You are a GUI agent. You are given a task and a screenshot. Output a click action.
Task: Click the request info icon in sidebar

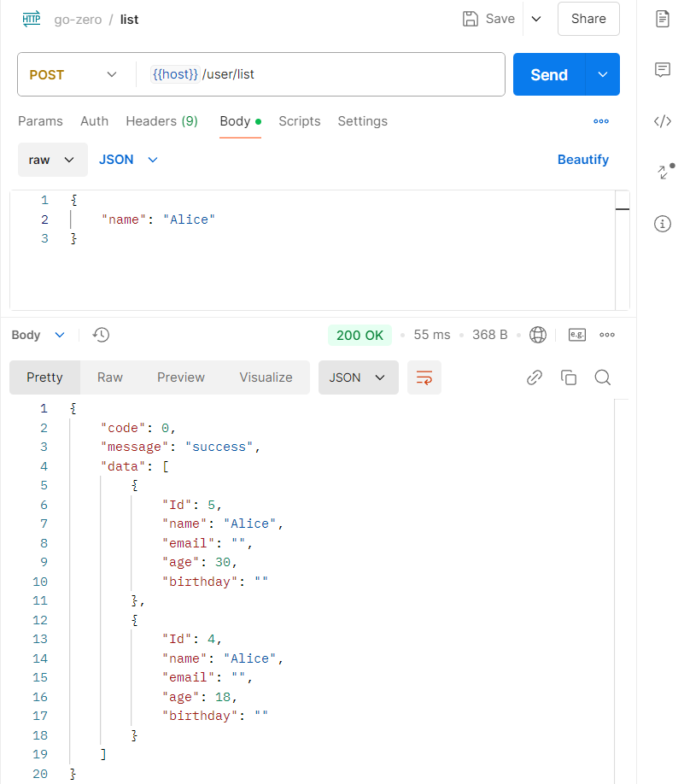tap(662, 224)
